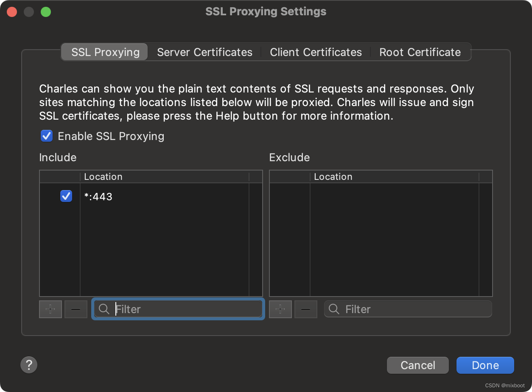Open the Help question mark button

coord(29,364)
